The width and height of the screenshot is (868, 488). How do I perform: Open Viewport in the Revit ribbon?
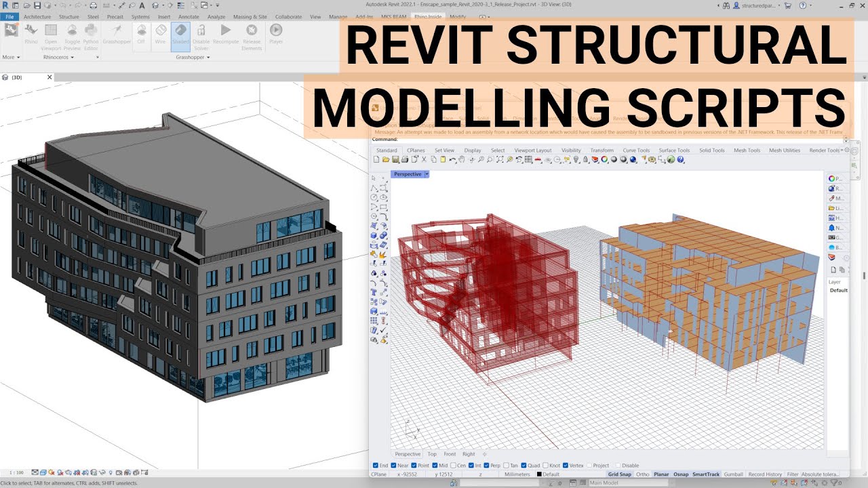51,37
